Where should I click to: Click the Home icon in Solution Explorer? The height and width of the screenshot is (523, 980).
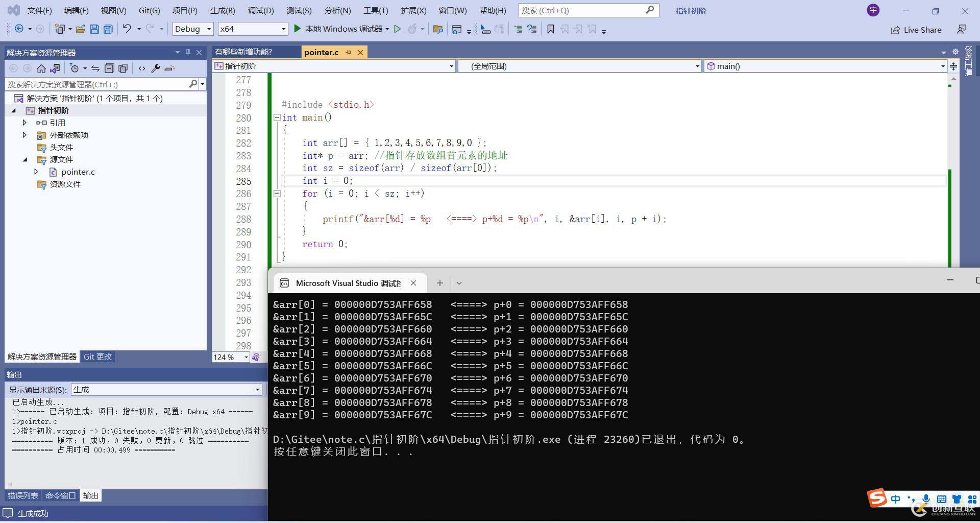[41, 68]
